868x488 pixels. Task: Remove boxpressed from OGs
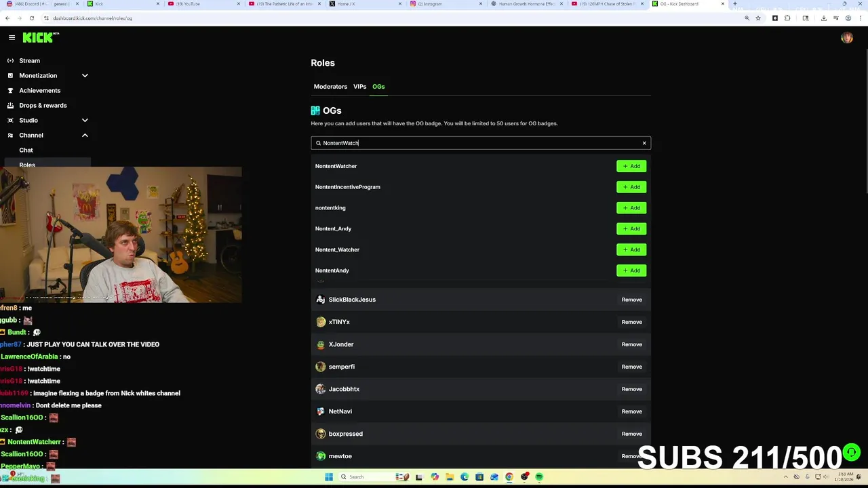[631, 434]
